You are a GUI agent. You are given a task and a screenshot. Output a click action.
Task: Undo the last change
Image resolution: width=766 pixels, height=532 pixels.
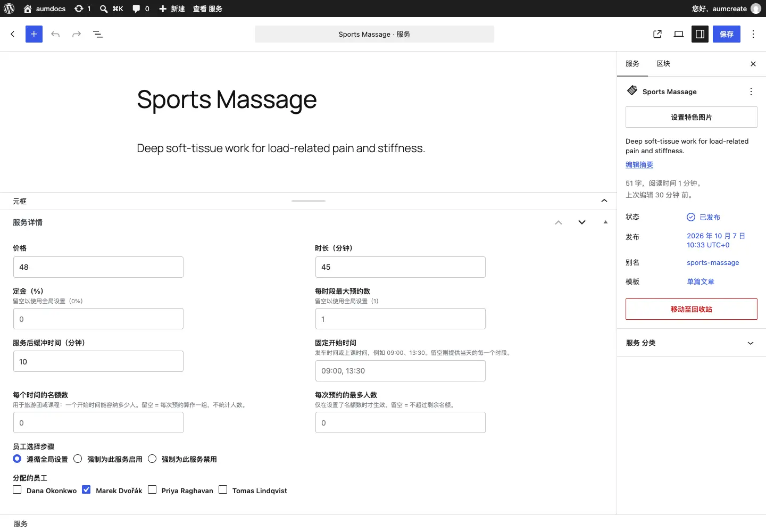[x=55, y=34]
